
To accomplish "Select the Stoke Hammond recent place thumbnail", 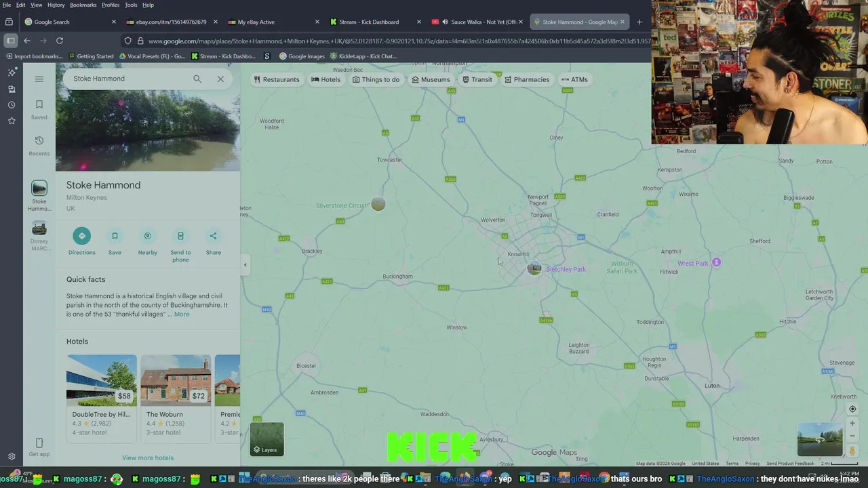I will [39, 195].
